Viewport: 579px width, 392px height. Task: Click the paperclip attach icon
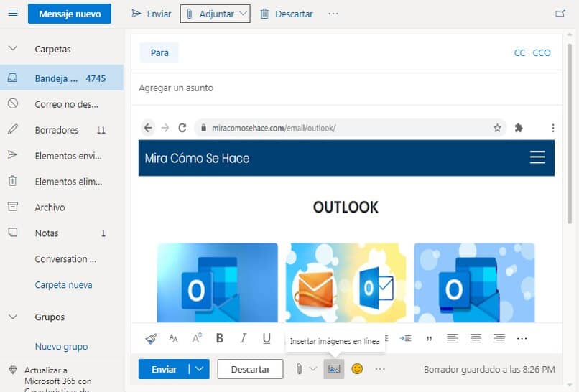pos(299,369)
